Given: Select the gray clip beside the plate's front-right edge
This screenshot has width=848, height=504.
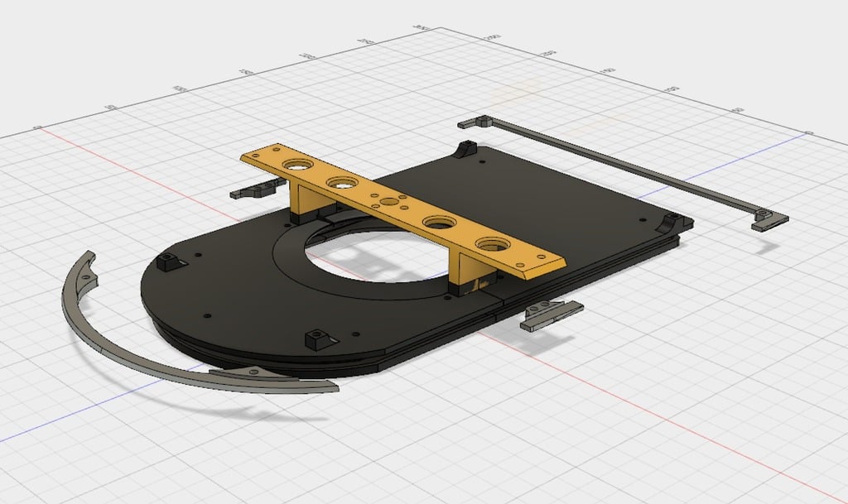Looking at the screenshot, I should [551, 314].
